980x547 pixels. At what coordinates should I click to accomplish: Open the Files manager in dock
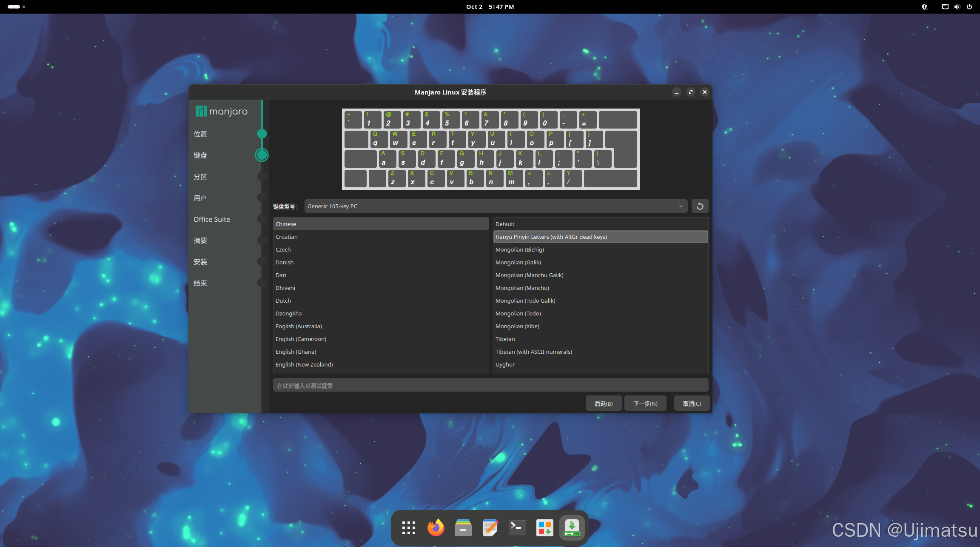tap(463, 528)
